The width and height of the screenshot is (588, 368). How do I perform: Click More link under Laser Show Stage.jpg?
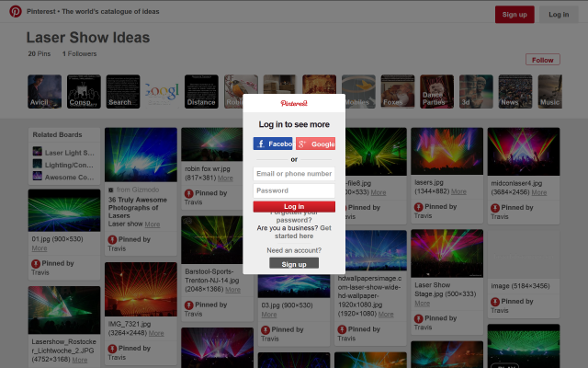point(423,303)
